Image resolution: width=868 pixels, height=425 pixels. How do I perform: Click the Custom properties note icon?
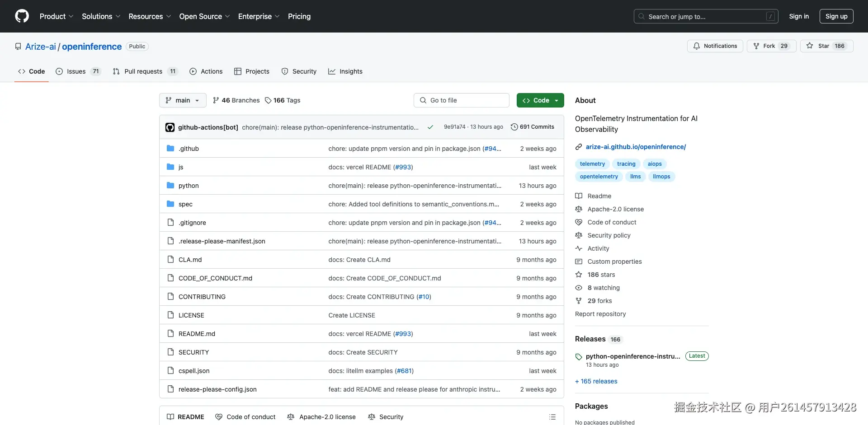coord(579,262)
